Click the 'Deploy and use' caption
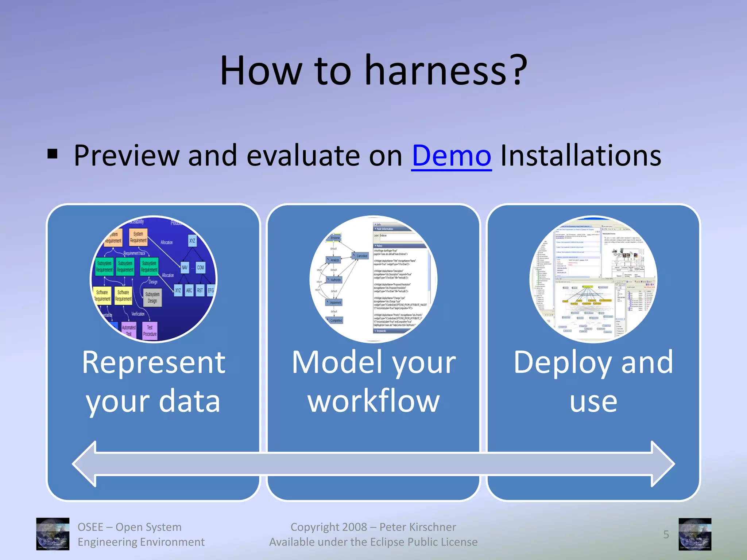 coord(593,381)
